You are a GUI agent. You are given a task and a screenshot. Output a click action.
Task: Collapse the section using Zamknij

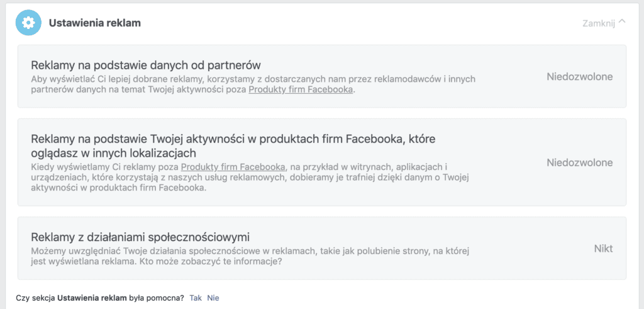point(604,23)
